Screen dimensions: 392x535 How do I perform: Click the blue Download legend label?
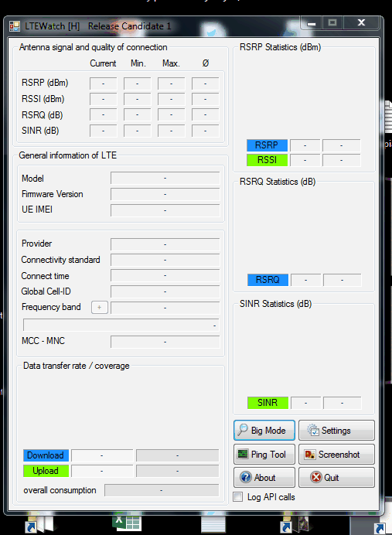click(x=46, y=455)
